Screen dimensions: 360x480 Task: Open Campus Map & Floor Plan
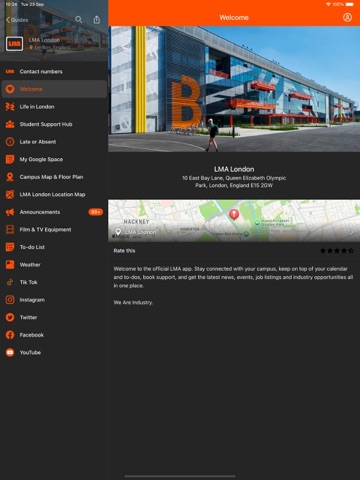tap(54, 177)
